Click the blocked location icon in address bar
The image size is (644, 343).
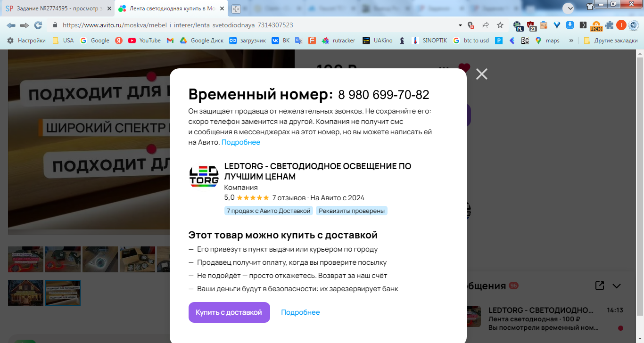pos(470,25)
